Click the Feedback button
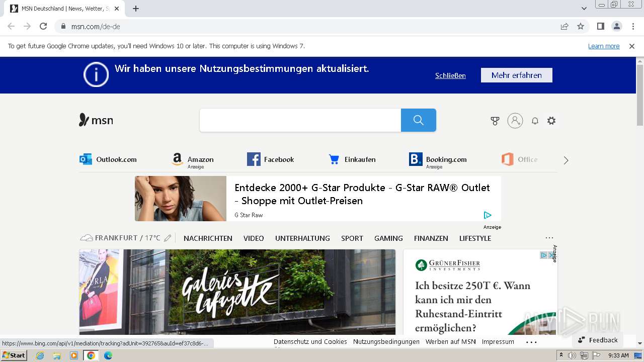 [x=598, y=340]
